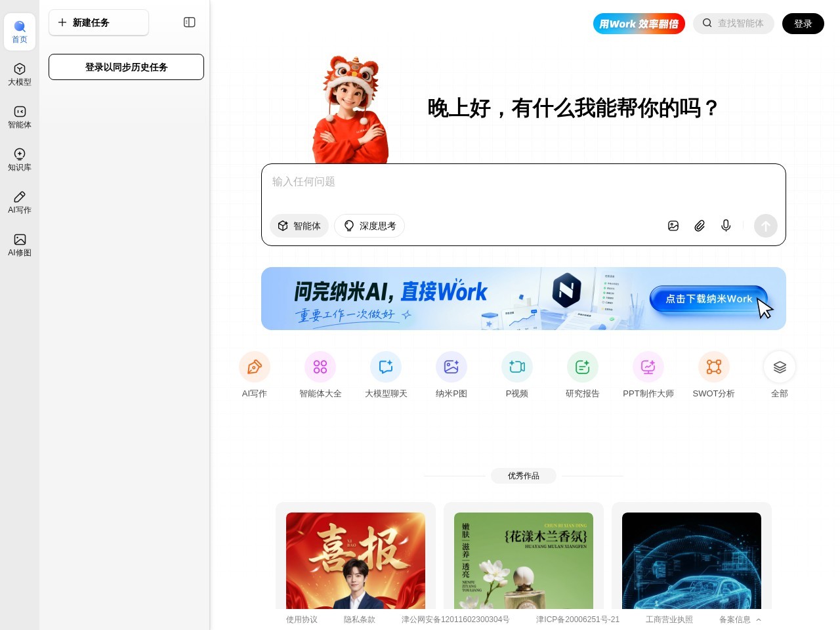Focus the 查找智能体 search field
840x630 pixels.
(734, 24)
